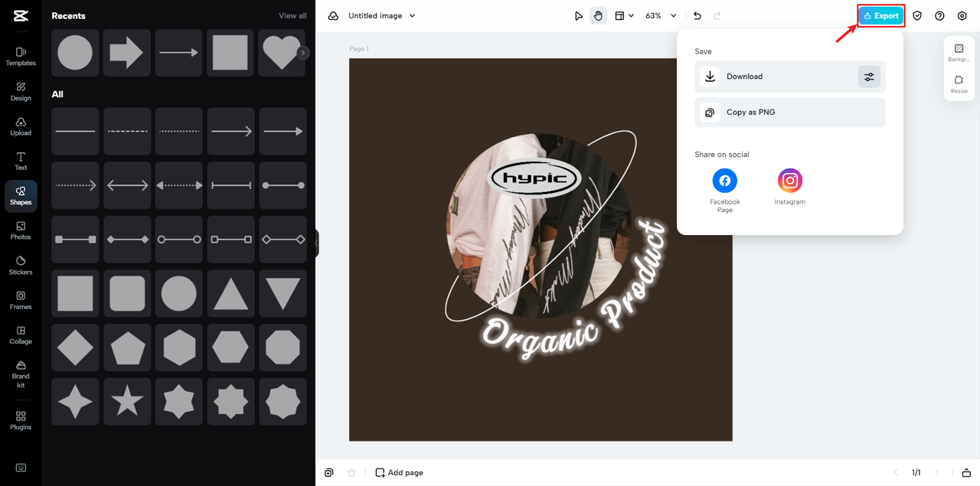The image size is (980, 486).
Task: Add the upward triangle shape
Action: click(230, 293)
